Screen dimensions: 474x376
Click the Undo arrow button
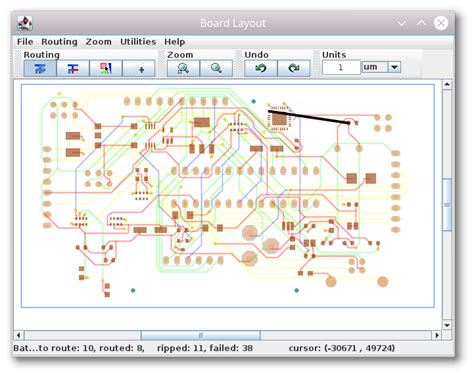tap(261, 69)
